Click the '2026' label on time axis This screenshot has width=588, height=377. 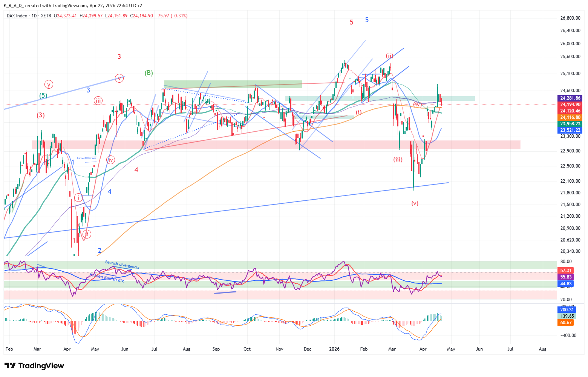334,349
